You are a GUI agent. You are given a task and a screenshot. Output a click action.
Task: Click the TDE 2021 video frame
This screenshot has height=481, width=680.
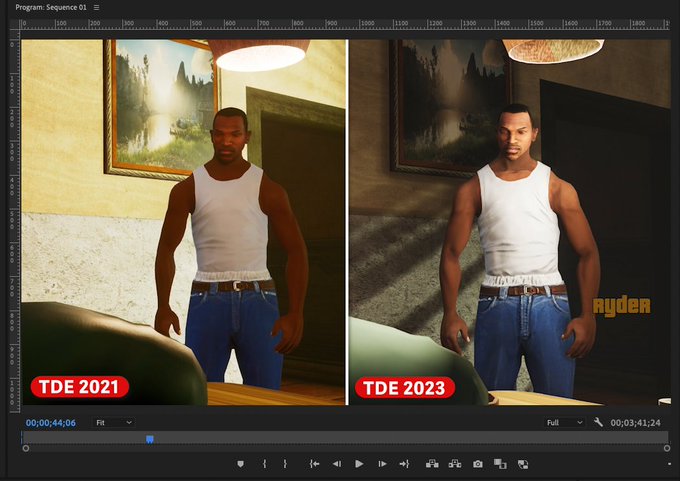tap(184, 222)
